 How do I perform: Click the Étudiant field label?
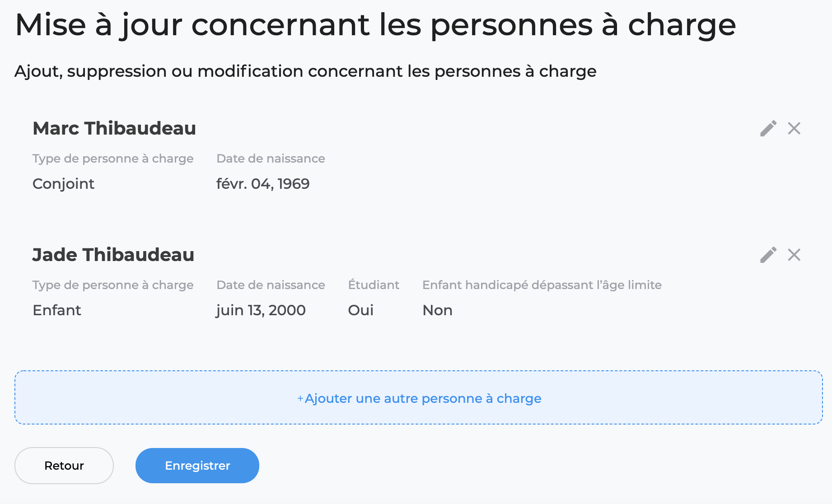coord(374,285)
